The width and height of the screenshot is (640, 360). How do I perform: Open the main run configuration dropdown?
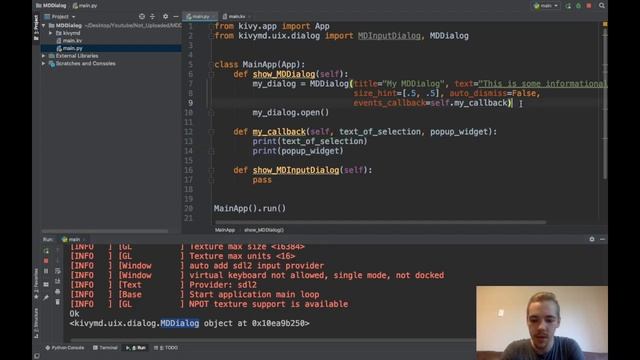(x=546, y=6)
